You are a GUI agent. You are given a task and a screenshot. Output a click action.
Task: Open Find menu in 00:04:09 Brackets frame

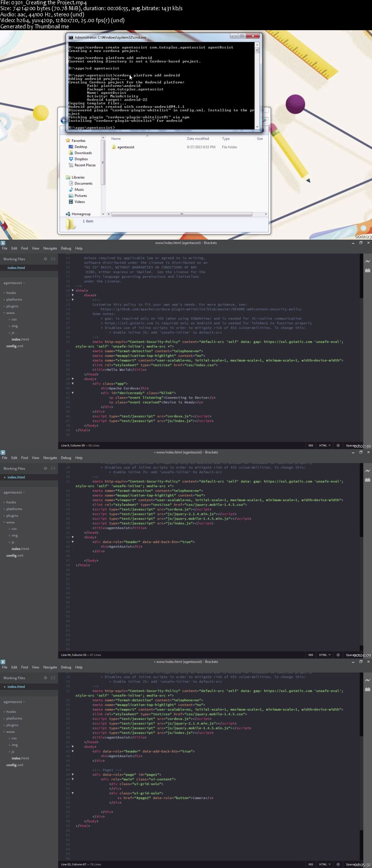point(24,458)
